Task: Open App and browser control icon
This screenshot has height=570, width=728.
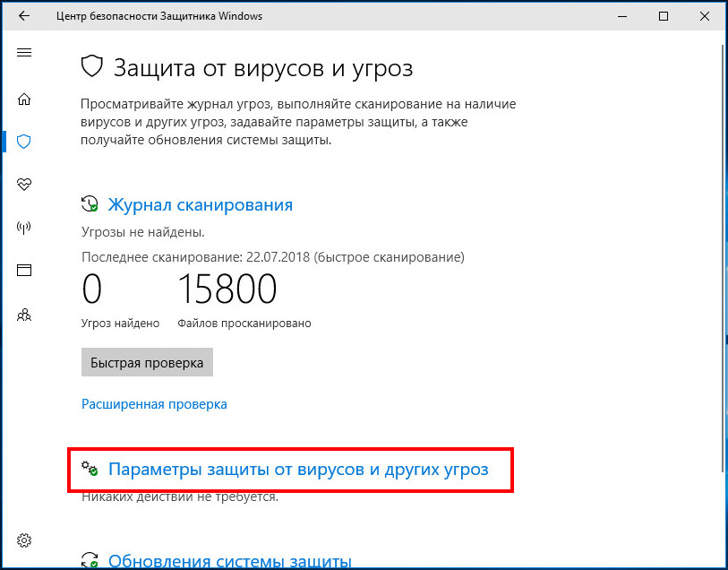Action: coord(24,270)
